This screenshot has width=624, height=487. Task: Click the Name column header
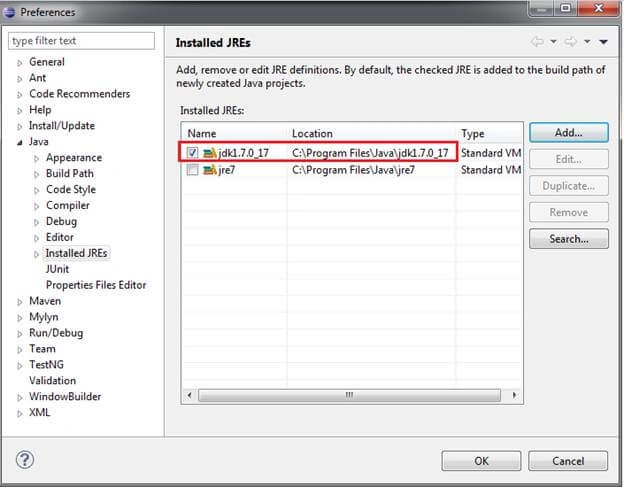[235, 133]
